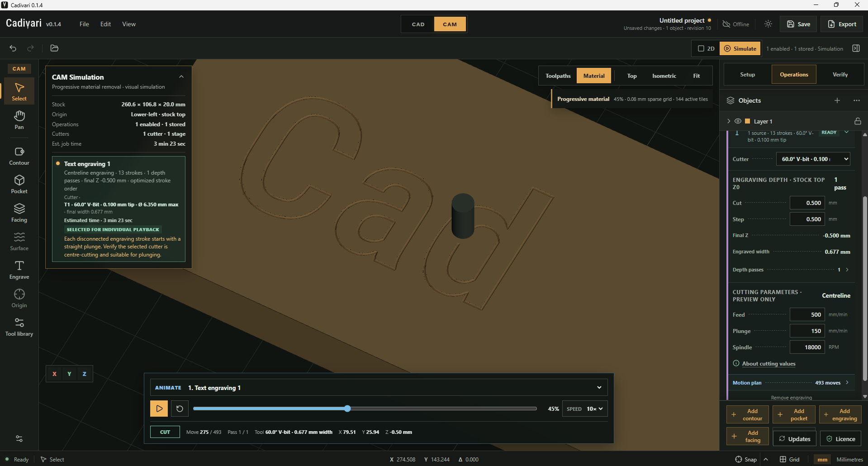
Task: Switch to the Setup tab
Action: pyautogui.click(x=747, y=75)
